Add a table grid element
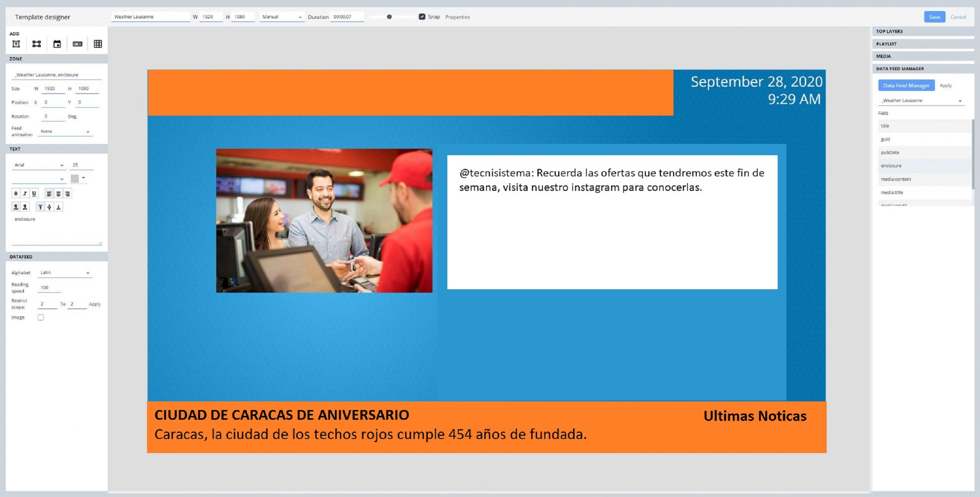 [x=98, y=44]
